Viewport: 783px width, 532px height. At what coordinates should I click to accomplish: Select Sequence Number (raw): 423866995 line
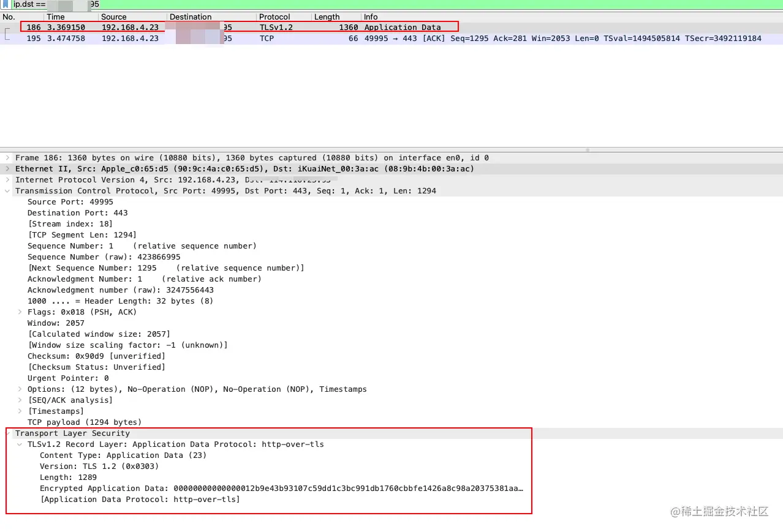[x=104, y=257]
